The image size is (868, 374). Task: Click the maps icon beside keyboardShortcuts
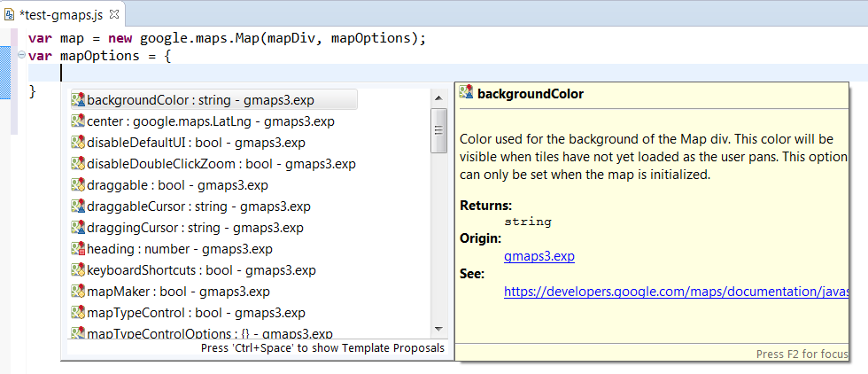click(78, 270)
